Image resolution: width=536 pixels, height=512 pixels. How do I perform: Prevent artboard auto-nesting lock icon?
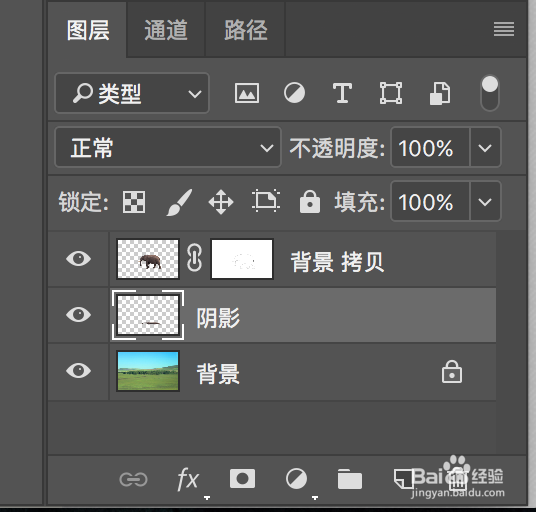tap(266, 201)
